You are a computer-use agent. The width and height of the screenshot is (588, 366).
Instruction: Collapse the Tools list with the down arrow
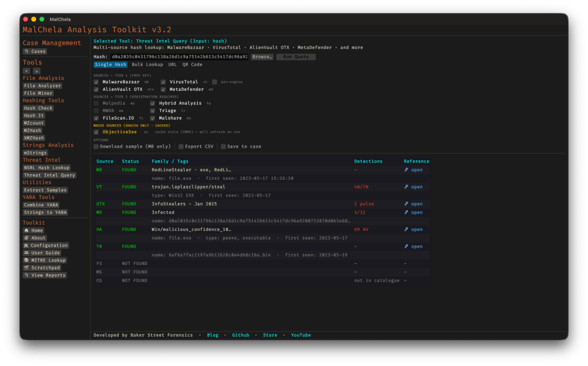(x=26, y=71)
